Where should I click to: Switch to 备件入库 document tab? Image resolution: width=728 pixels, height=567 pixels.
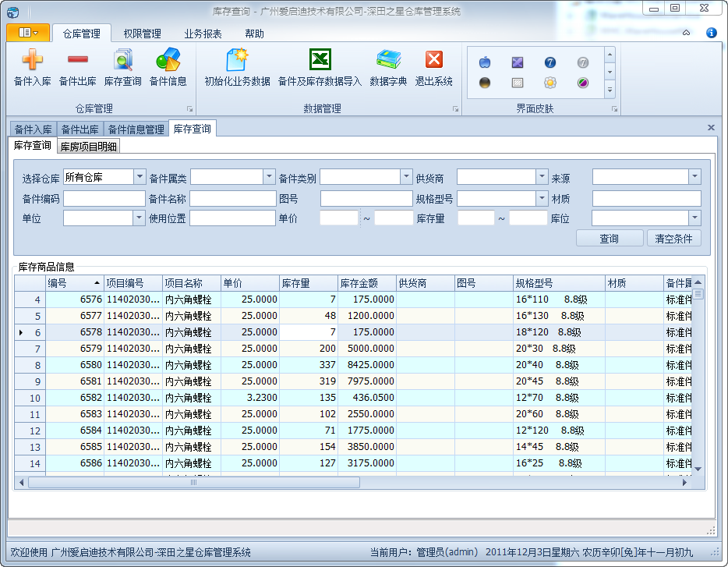34,129
